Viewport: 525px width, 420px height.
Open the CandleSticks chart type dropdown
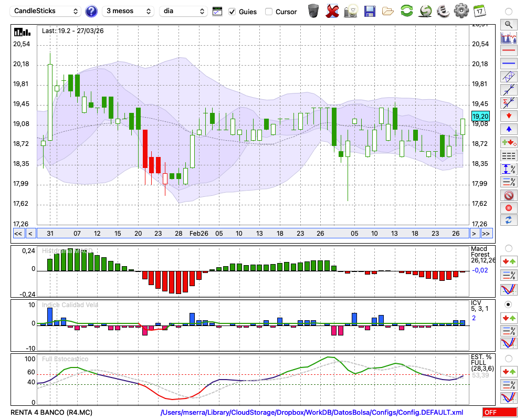[46, 11]
